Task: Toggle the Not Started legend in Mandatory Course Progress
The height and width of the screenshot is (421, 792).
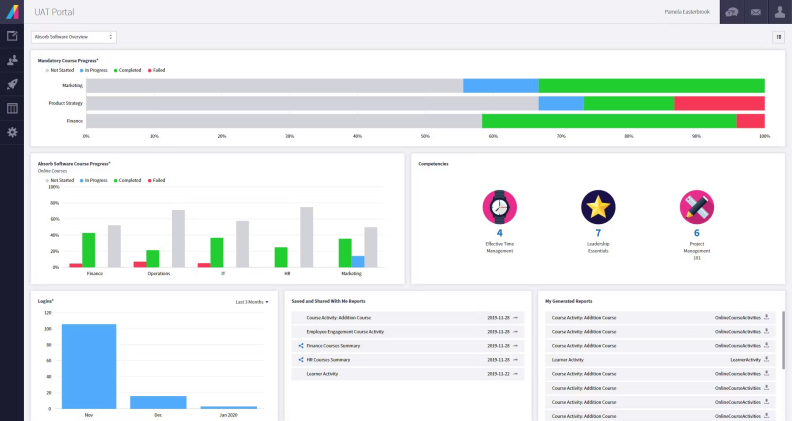Action: (58, 70)
